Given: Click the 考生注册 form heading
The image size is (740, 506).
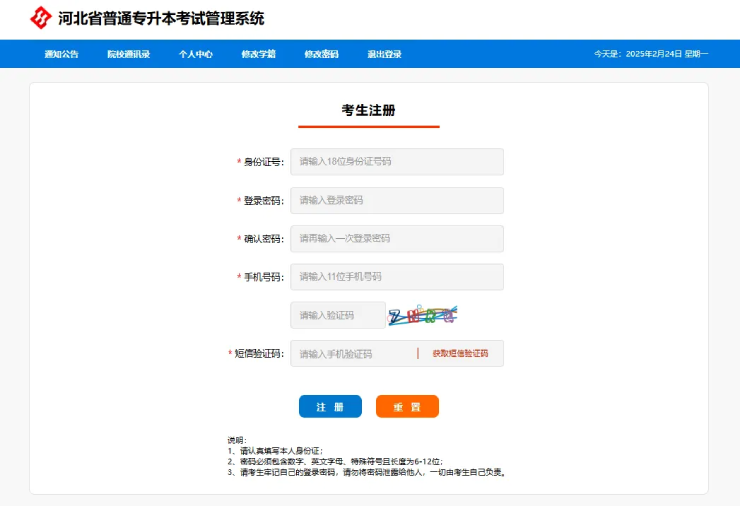Looking at the screenshot, I should (x=368, y=110).
